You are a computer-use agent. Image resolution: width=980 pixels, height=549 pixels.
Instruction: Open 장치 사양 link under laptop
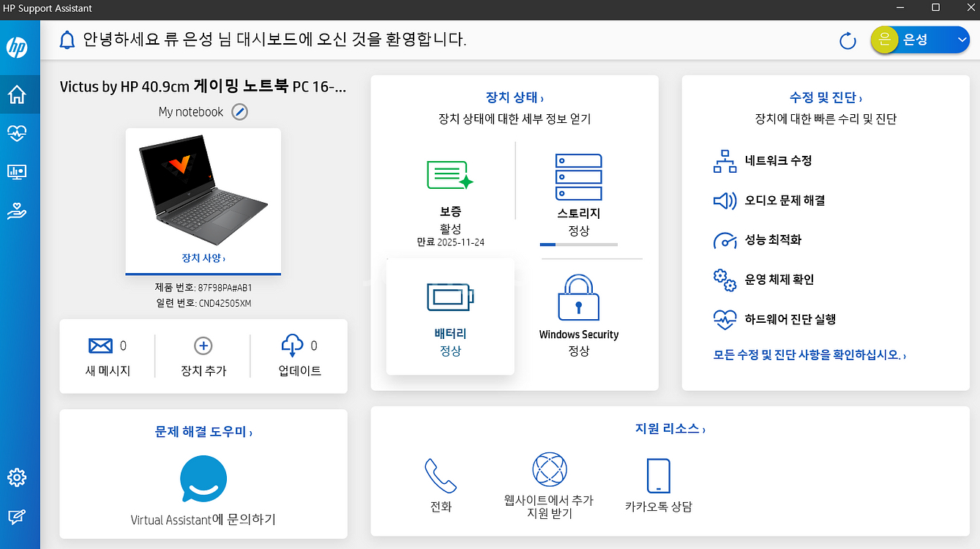[203, 258]
